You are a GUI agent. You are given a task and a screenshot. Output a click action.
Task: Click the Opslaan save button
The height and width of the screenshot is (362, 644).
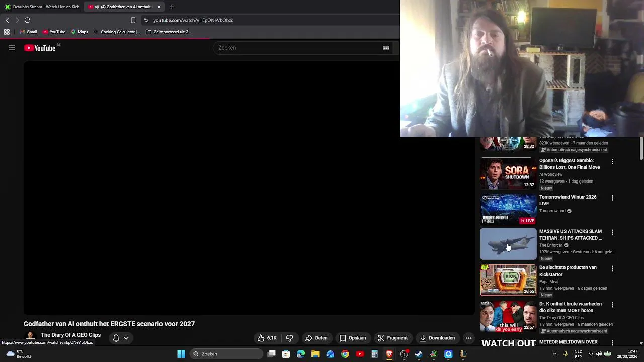point(353,338)
